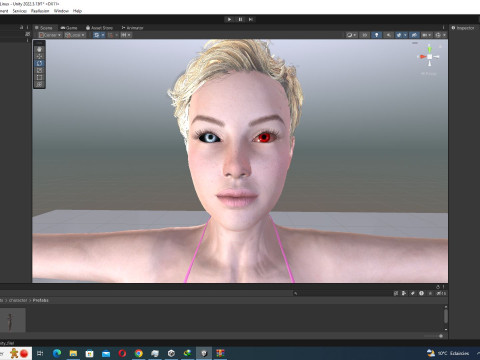Open the scene effects dropdown arrow
The width and height of the screenshot is (480, 360).
pyautogui.click(x=405, y=35)
